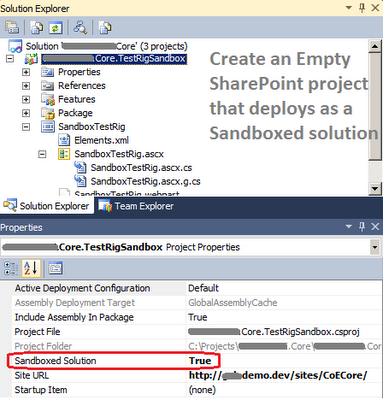Select the Sandboxed Solution property row
383x400 pixels.
197,361
